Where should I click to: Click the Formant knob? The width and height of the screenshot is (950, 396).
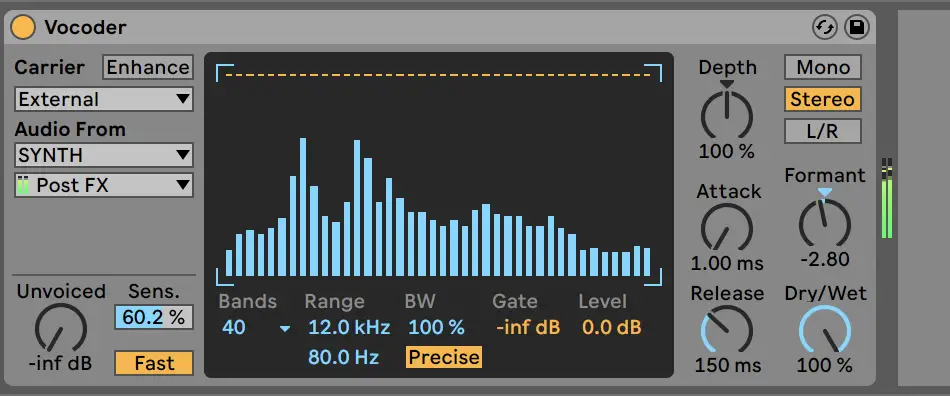(825, 223)
